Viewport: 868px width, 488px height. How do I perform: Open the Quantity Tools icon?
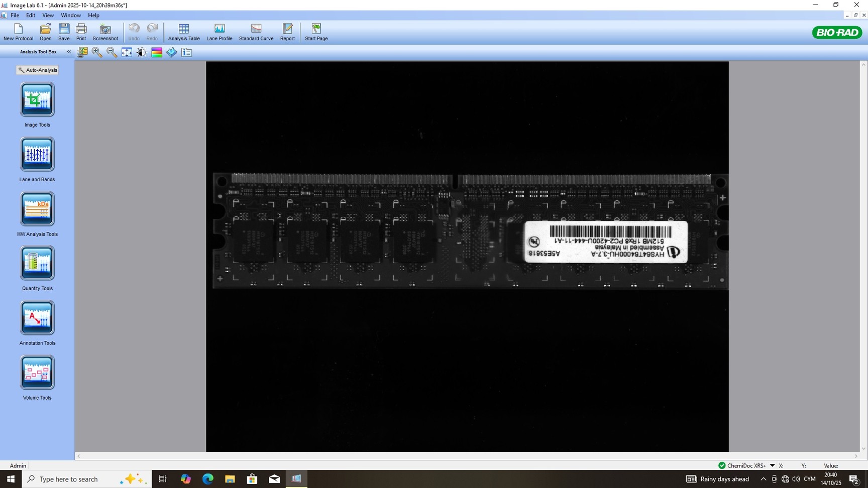click(37, 264)
